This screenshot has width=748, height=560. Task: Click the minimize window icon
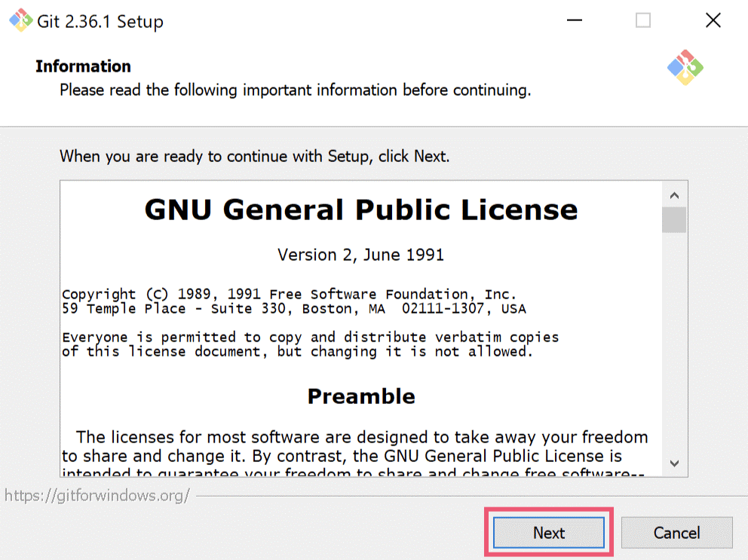tap(574, 20)
